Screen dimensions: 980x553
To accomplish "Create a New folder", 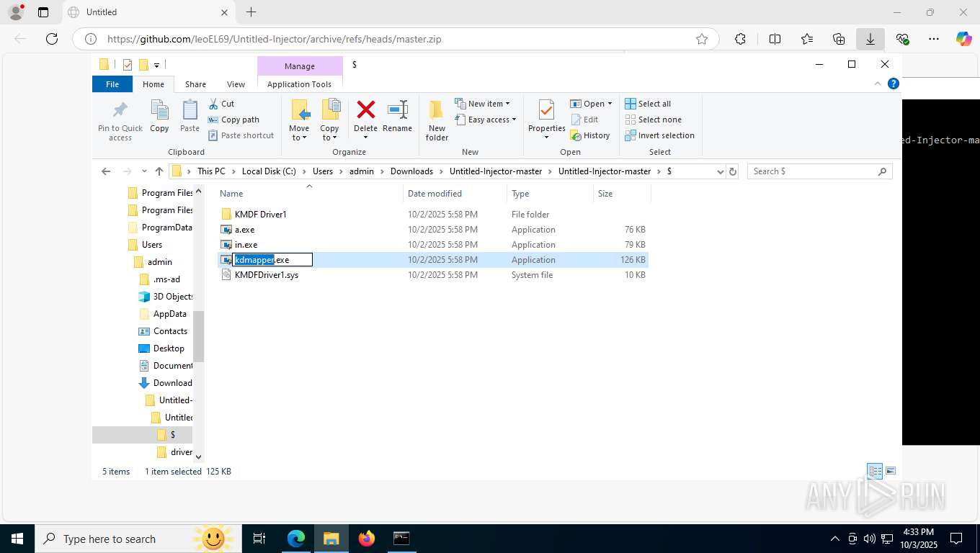I will coord(437,120).
